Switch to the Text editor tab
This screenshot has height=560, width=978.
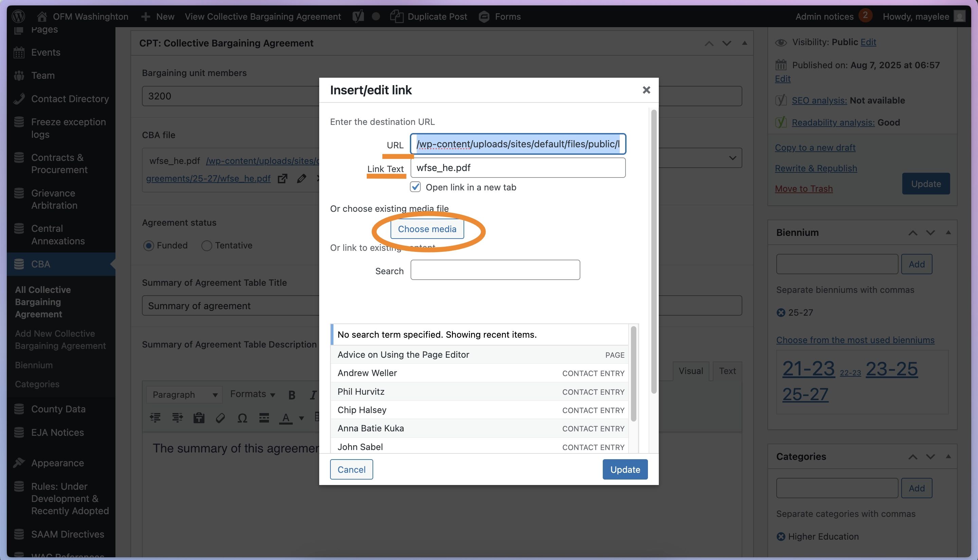[x=727, y=371]
